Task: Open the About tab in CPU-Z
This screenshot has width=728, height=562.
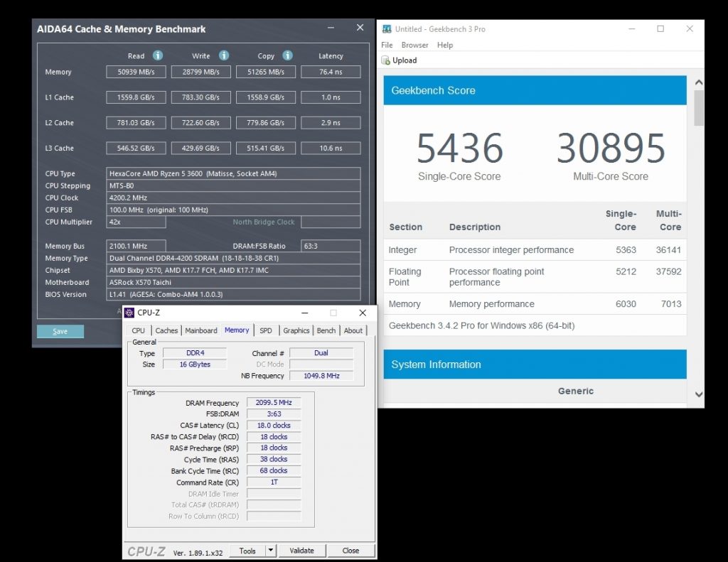Action: 353,330
